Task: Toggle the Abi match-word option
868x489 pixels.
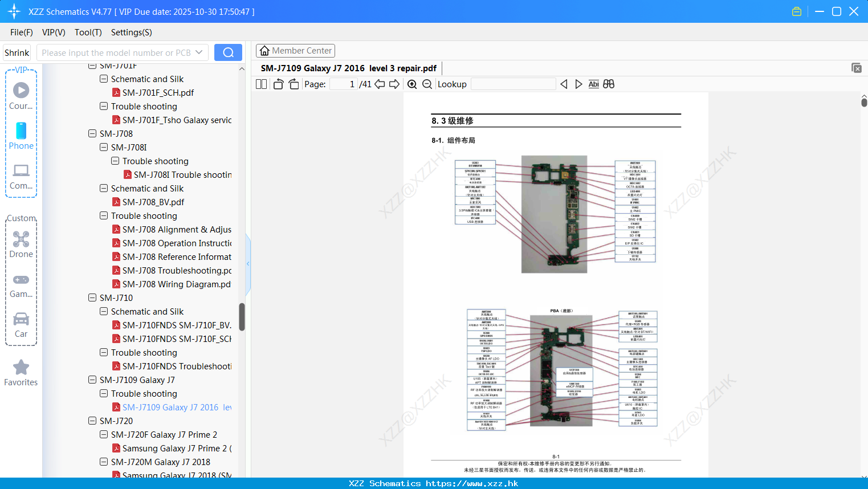Action: click(593, 84)
